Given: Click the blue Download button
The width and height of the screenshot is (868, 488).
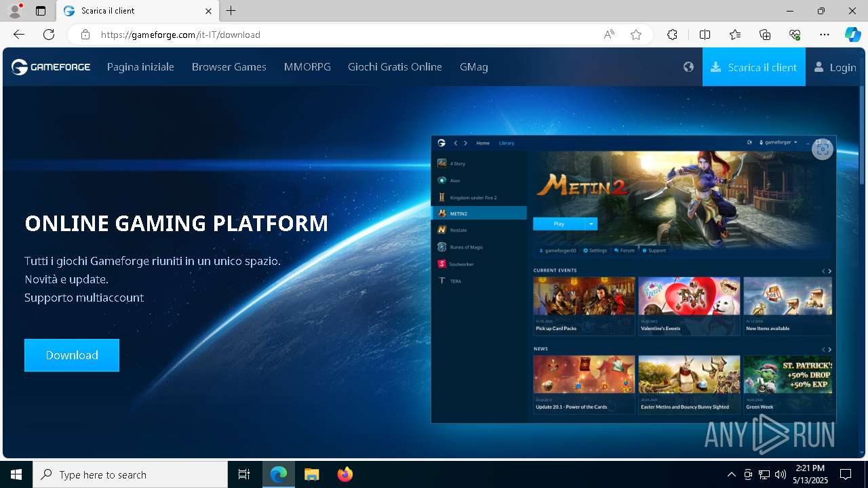Looking at the screenshot, I should [x=72, y=355].
